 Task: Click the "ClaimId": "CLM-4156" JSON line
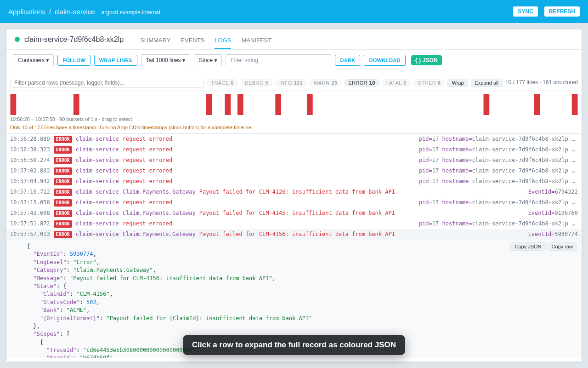(76, 294)
